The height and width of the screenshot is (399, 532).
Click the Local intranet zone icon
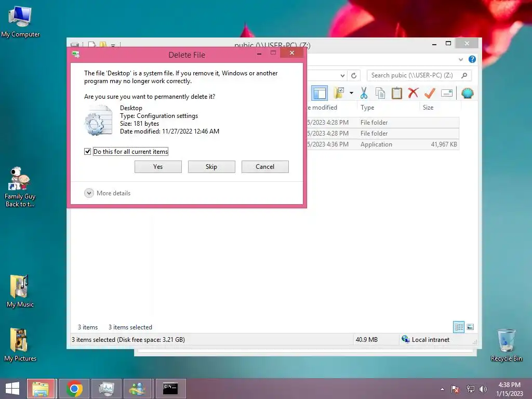point(405,339)
